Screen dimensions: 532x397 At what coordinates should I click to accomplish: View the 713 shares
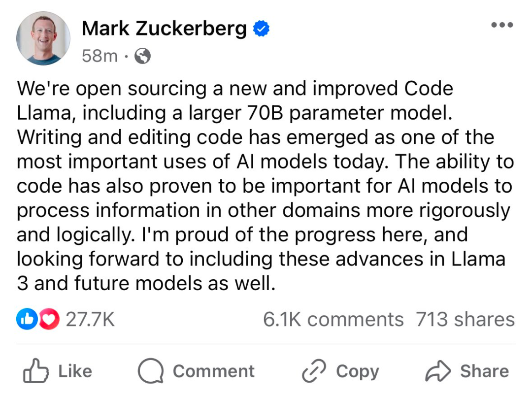click(465, 319)
